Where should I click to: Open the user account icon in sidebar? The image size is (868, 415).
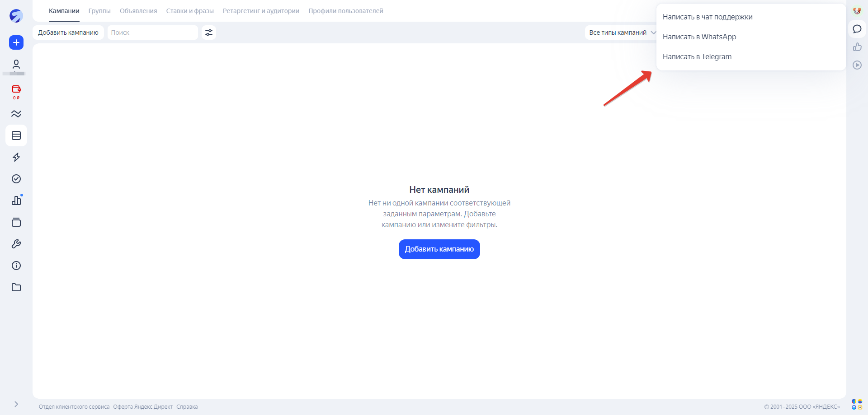pyautogui.click(x=16, y=64)
